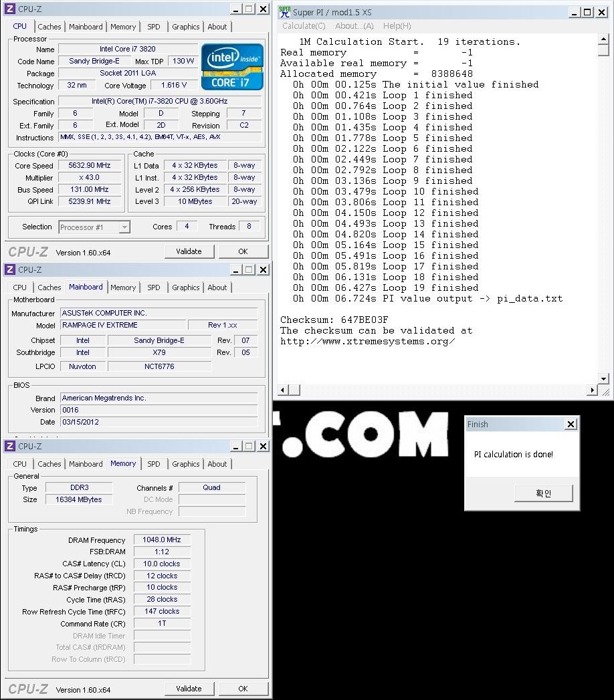Open Graphics tab in Mainboard CPU-Z window

click(186, 287)
